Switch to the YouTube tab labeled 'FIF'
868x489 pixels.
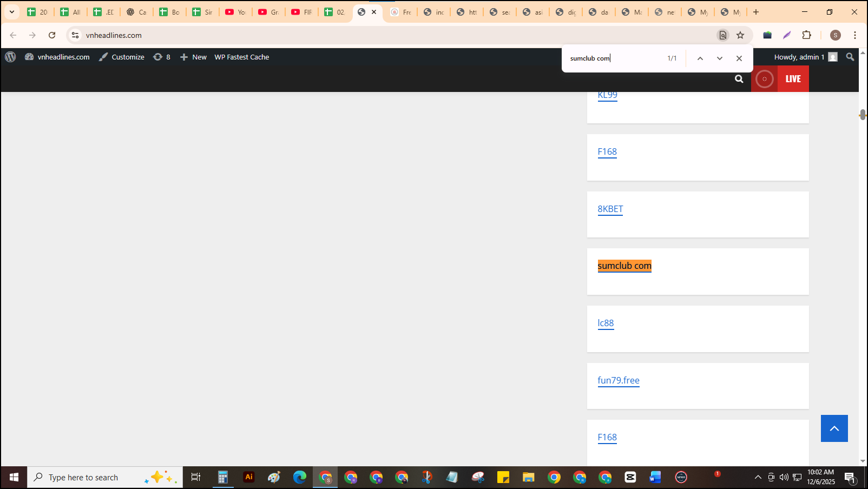pos(301,12)
